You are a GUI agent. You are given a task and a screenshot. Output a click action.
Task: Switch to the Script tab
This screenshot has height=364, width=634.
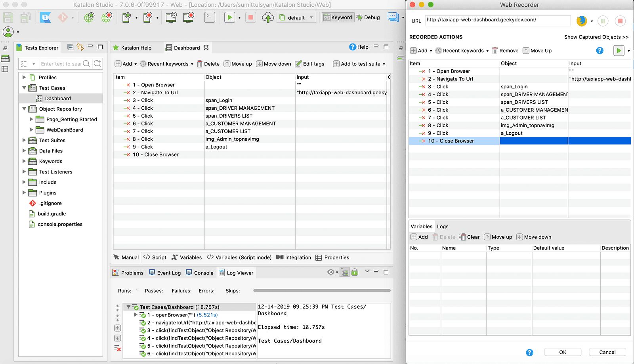[x=155, y=257]
